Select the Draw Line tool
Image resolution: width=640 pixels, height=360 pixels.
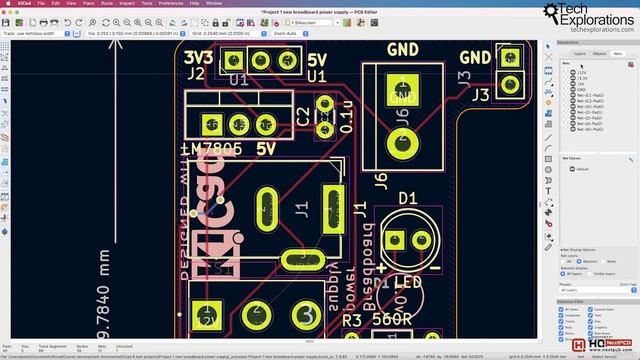coord(548,138)
